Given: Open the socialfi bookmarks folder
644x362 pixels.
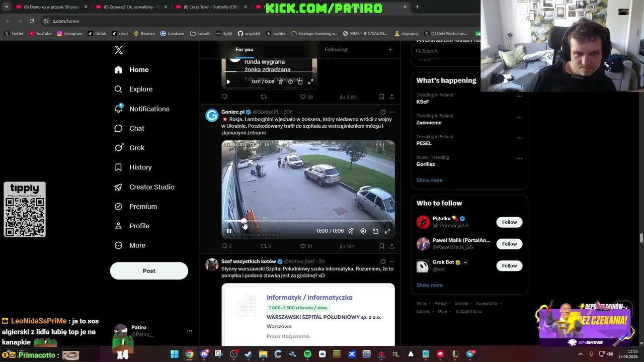Looking at the screenshot, I should coord(200,34).
